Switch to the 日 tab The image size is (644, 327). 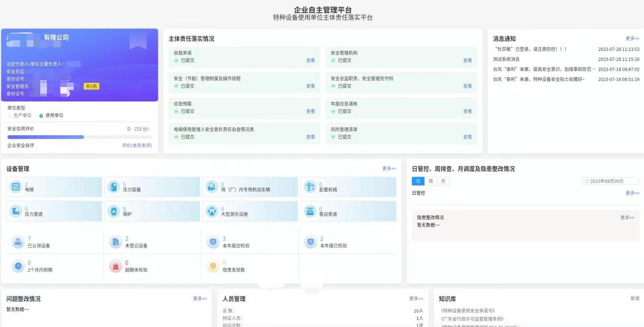tap(418, 181)
